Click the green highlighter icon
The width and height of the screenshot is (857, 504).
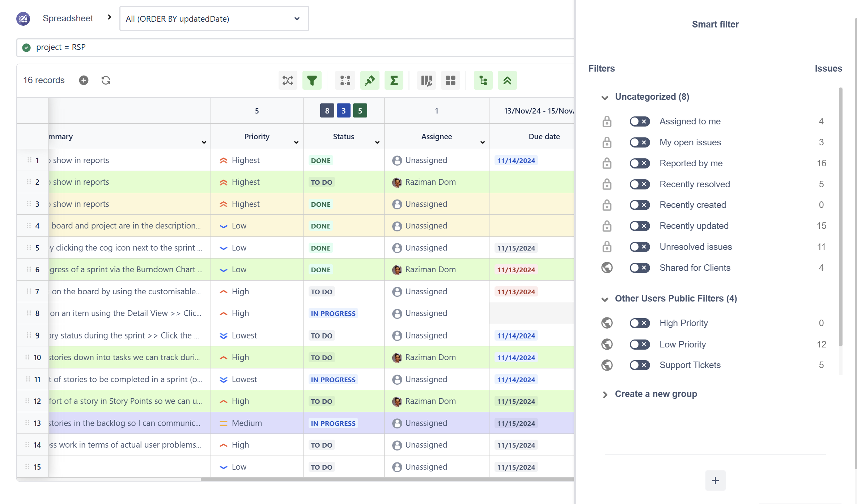[370, 80]
